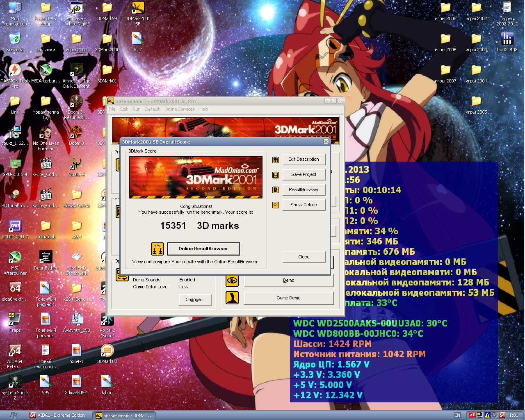This screenshot has width=525, height=420.
Task: Select the Amnesia - The Dark Descent icon
Action: point(76,76)
